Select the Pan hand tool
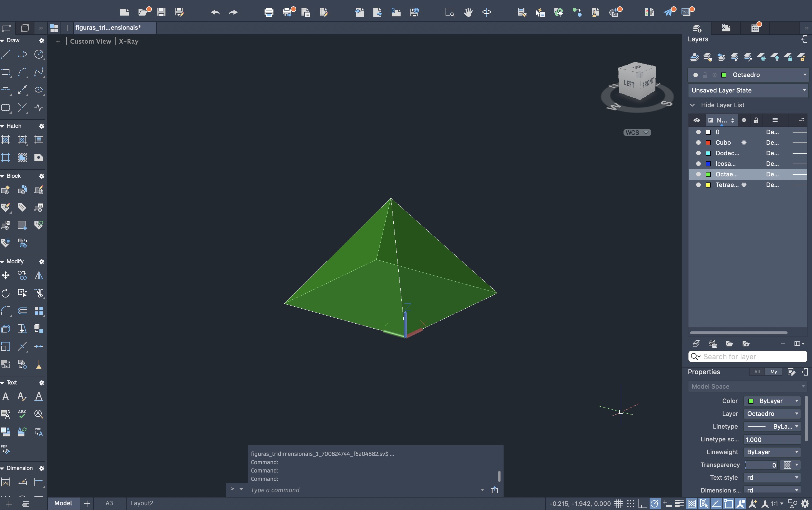The width and height of the screenshot is (812, 510). tap(468, 12)
